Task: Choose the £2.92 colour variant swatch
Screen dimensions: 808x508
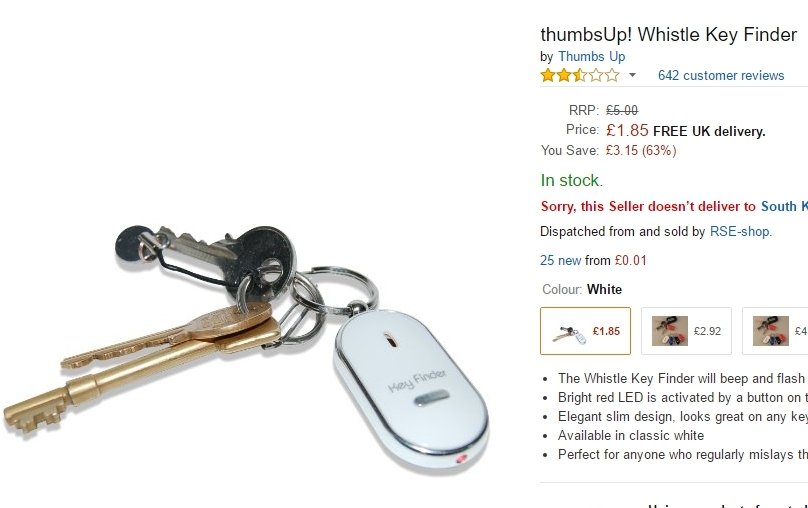Action: click(x=686, y=331)
